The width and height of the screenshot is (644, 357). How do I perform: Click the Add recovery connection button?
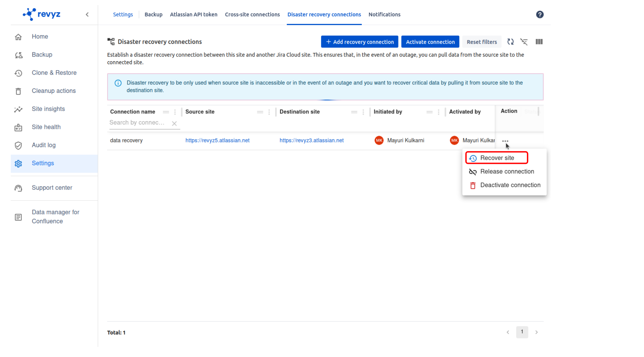tap(359, 42)
